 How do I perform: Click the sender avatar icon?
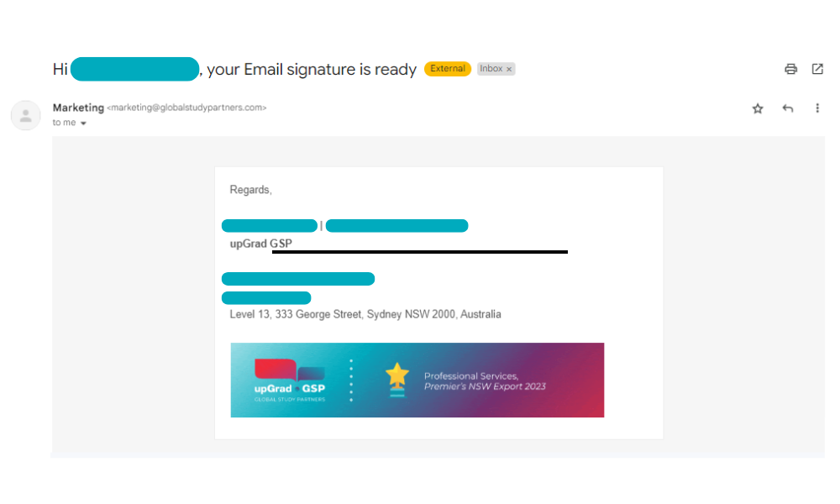pos(26,115)
